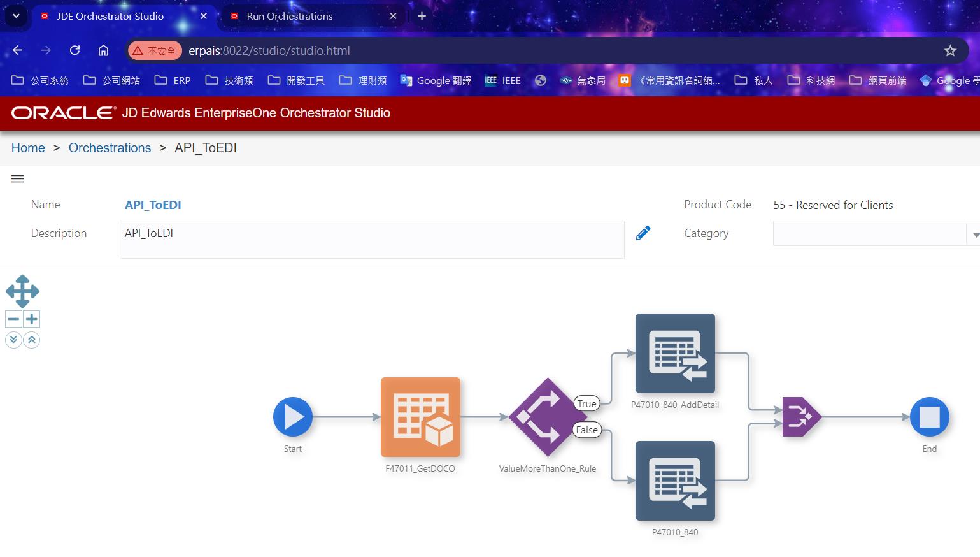Zoom out the canvas with minus
Image resolution: width=980 pixels, height=557 pixels.
tap(13, 319)
